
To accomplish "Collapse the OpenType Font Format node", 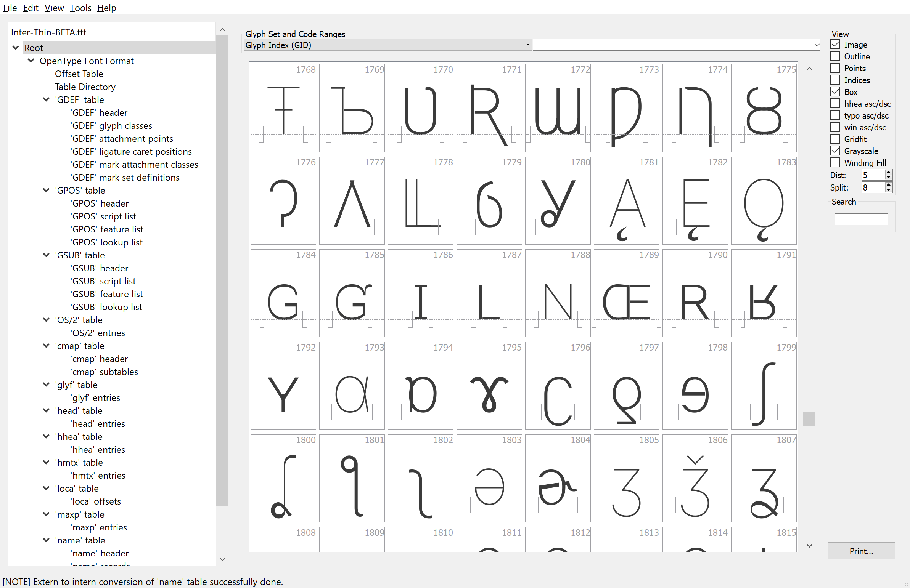I will coord(31,61).
